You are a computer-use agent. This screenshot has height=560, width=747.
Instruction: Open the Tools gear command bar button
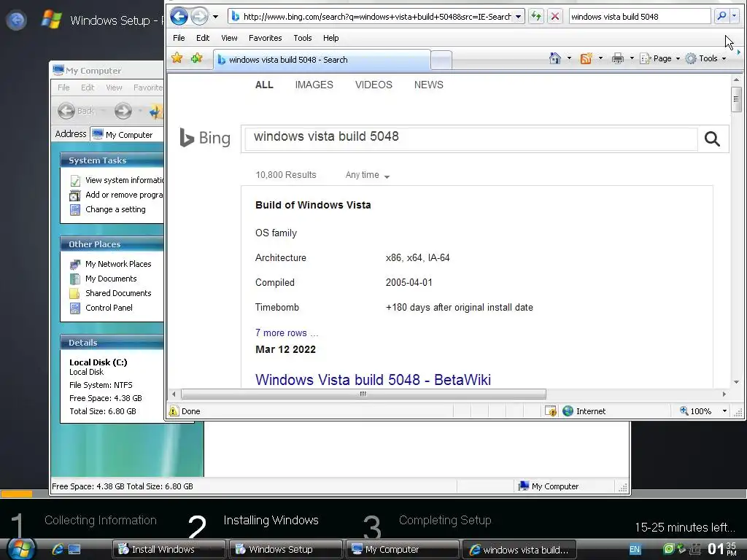[x=705, y=58]
